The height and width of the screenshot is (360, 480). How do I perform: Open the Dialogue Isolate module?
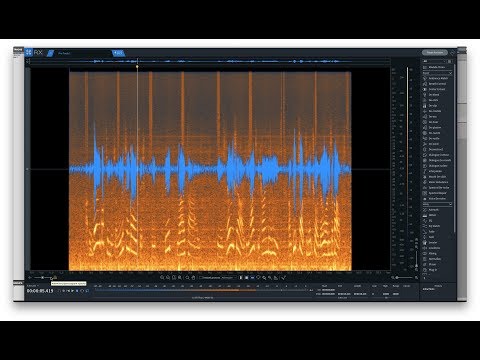(x=438, y=166)
